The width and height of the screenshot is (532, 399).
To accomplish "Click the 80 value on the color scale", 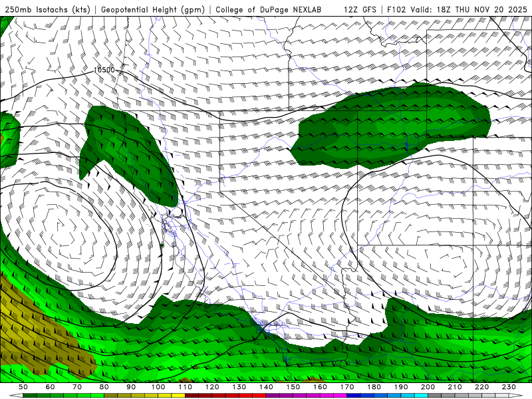I will click(x=104, y=387).
